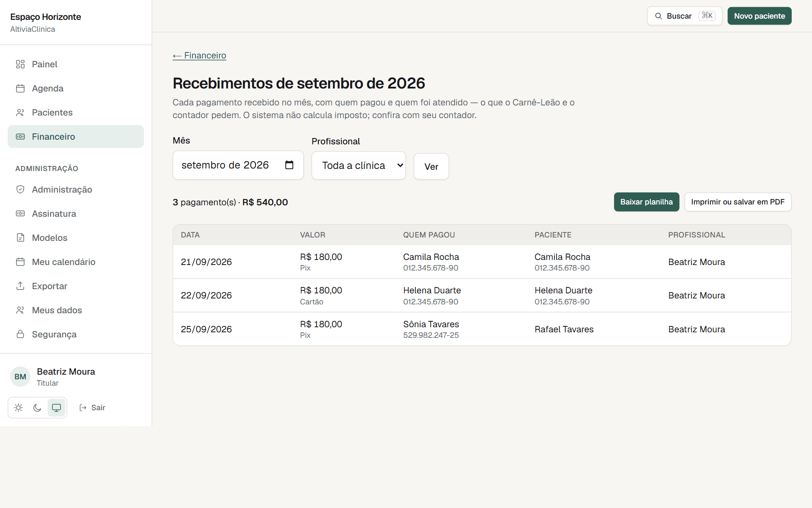The width and height of the screenshot is (812, 508).
Task: Click the Sair logout arrow icon
Action: [x=83, y=408]
